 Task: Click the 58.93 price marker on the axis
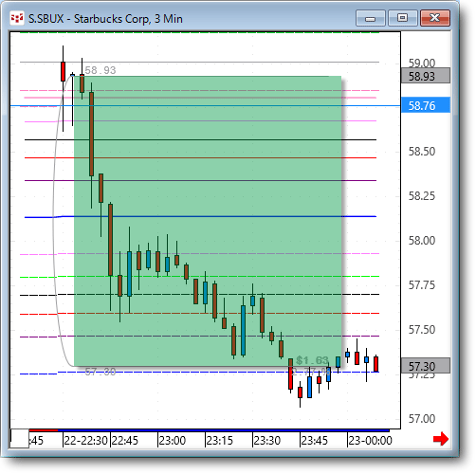pyautogui.click(x=426, y=76)
